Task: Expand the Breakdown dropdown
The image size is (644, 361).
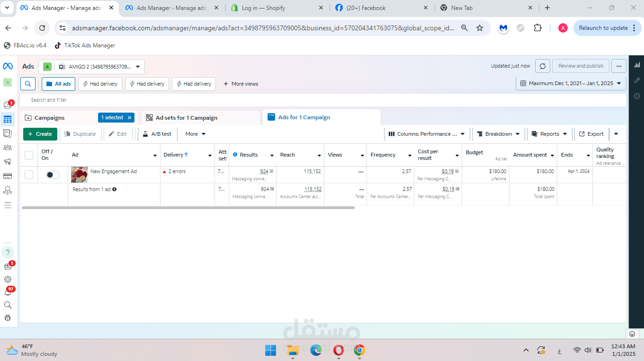Action: click(498, 134)
